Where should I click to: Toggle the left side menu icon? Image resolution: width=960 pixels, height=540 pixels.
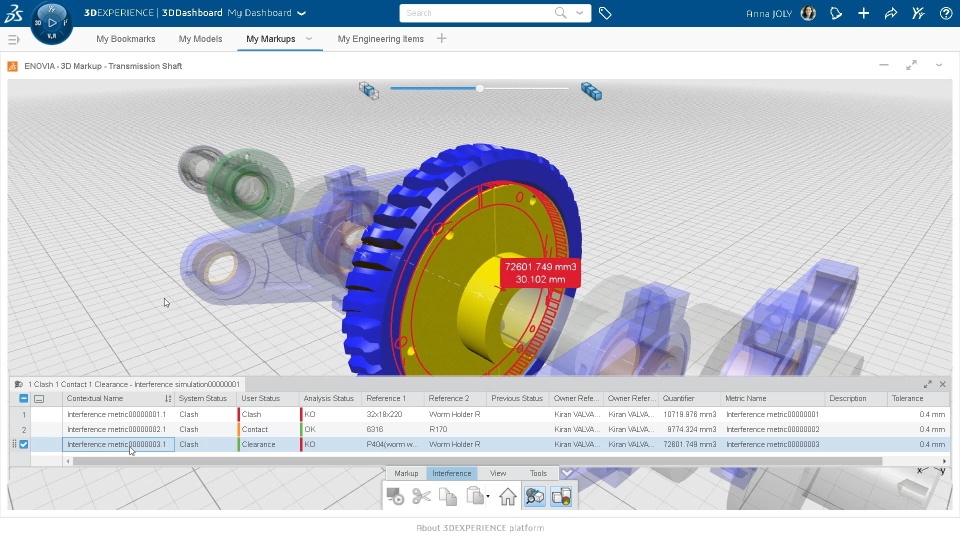coord(13,40)
